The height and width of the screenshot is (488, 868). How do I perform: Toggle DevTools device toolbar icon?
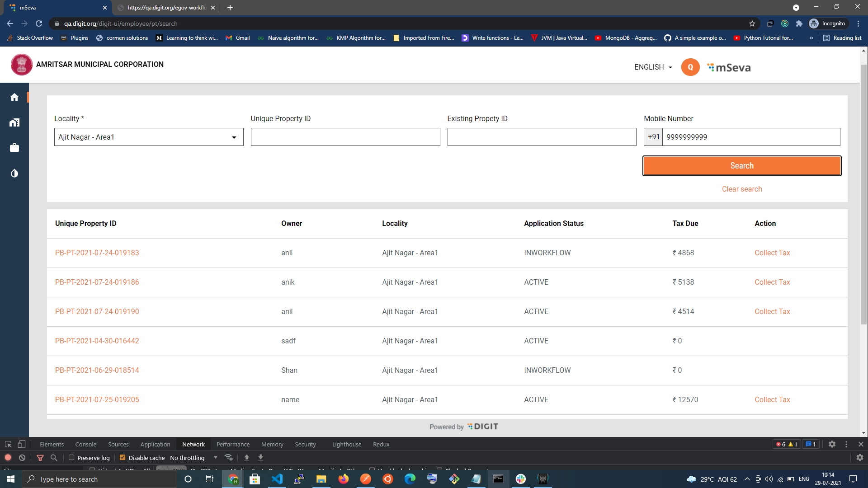coord(21,444)
